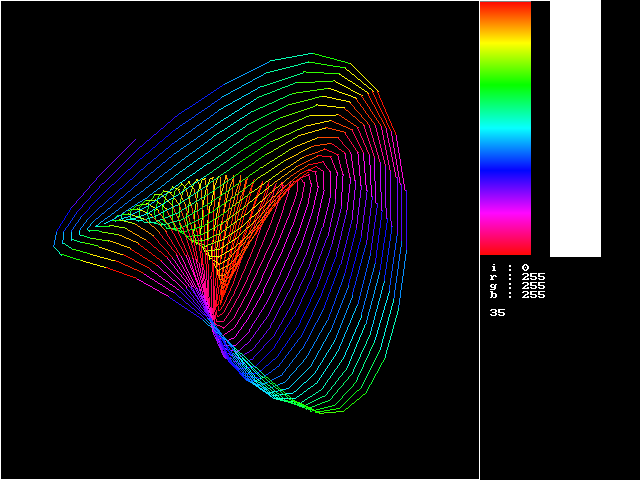640x480 pixels.
Task: Pick the magenta band in the palette strip
Action: click(505, 214)
